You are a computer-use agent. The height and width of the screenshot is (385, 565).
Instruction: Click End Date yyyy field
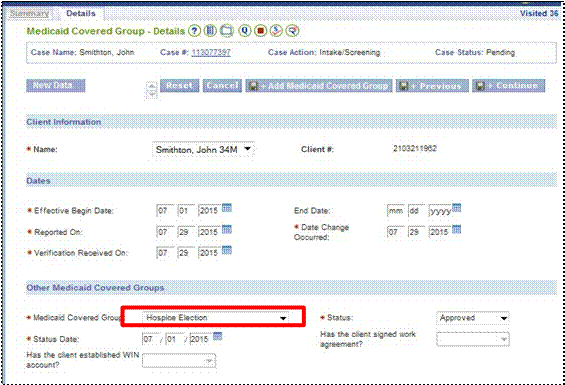point(440,211)
